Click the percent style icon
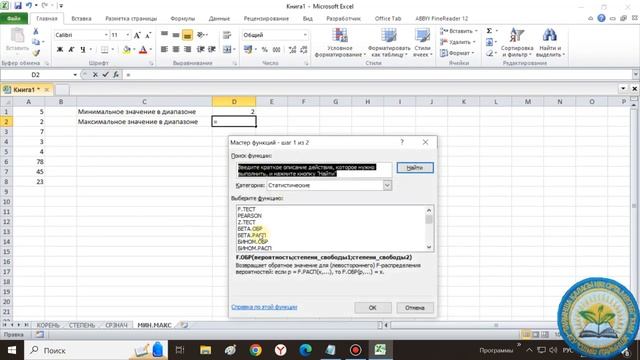 pos(264,49)
